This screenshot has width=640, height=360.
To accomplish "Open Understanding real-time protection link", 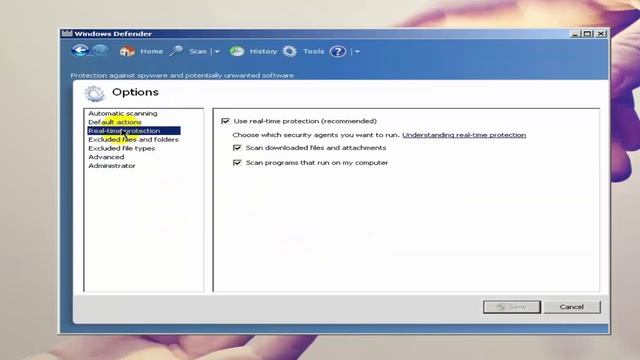I will coord(464,135).
